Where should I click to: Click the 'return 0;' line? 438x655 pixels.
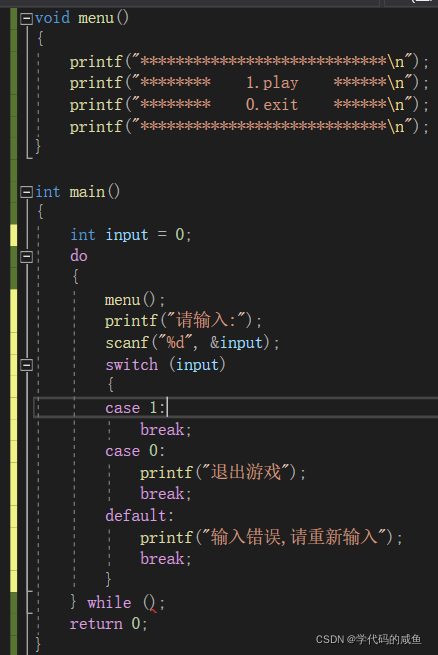coord(109,624)
